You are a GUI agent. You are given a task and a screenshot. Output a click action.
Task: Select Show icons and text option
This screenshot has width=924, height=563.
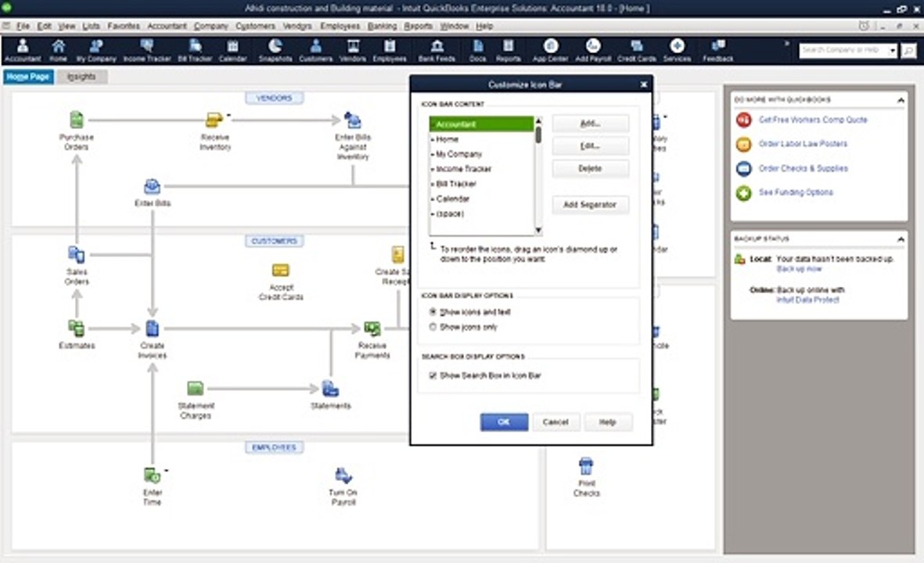click(x=433, y=311)
